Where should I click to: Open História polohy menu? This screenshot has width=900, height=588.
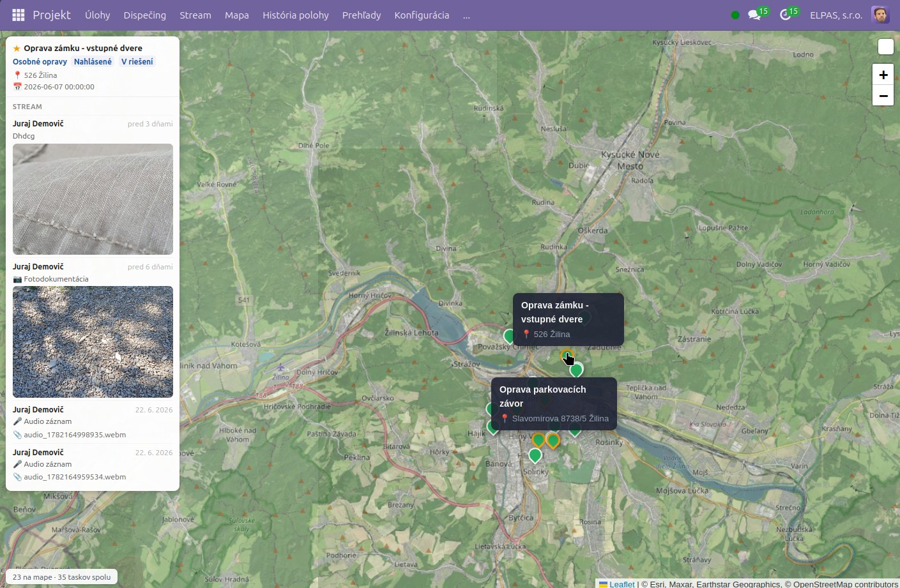coord(296,15)
